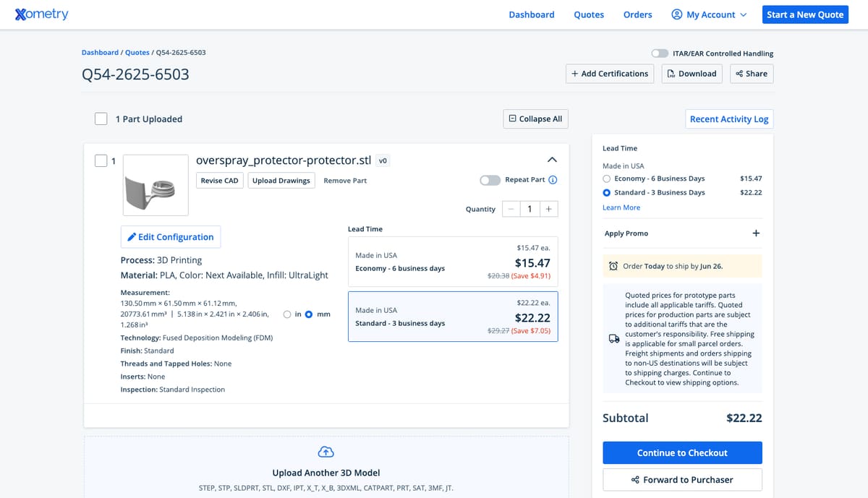Click the 'Inspection: Standard Inspection' text
The image size is (868, 498).
coord(173,390)
